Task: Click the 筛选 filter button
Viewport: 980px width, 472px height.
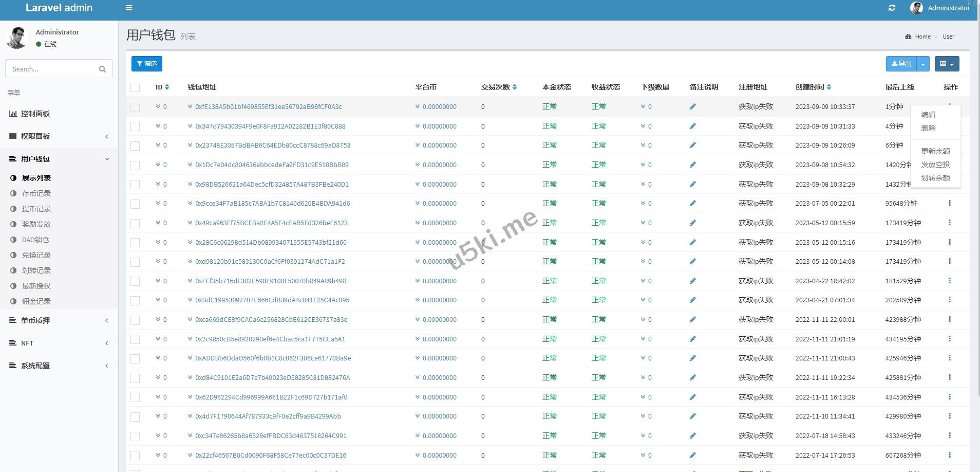Action: point(147,64)
